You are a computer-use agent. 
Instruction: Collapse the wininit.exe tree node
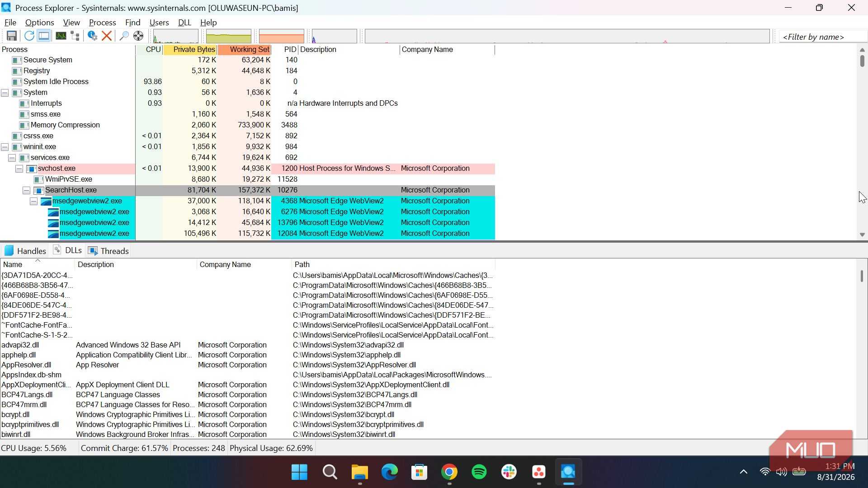pos(5,147)
